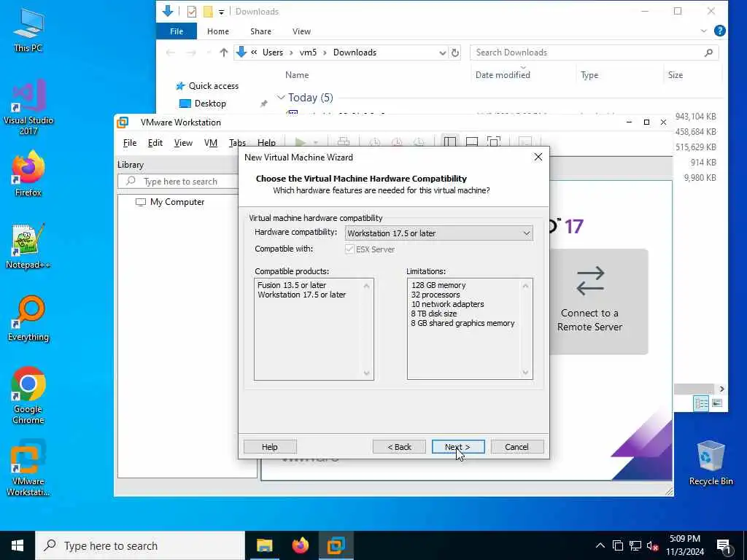Cancel the virtual machine wizard
The width and height of the screenshot is (747, 560).
[517, 447]
